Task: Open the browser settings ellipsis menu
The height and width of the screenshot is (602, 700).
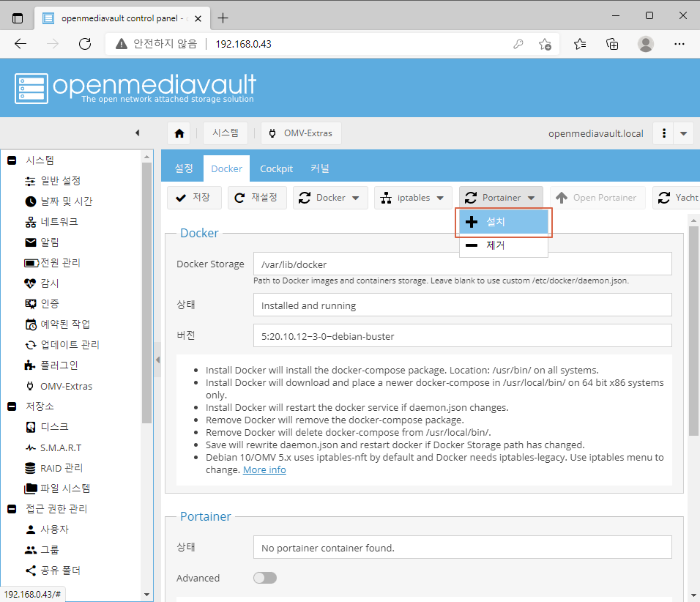Action: [679, 44]
